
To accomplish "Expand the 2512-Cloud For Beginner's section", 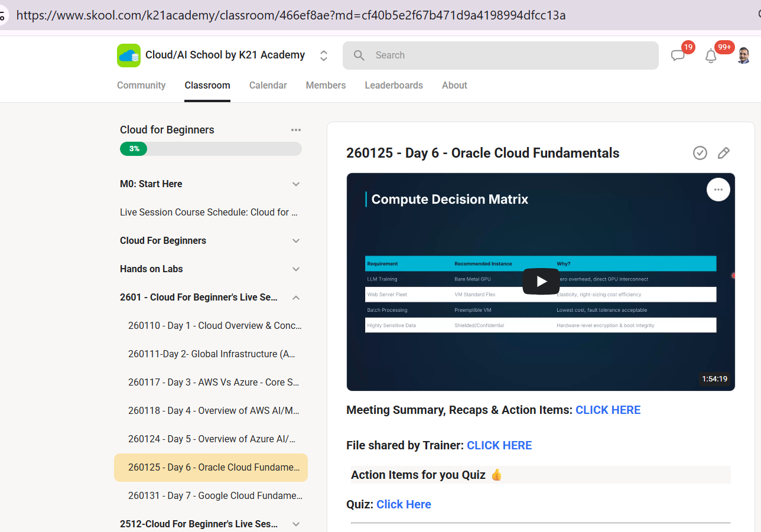I will coord(211,524).
